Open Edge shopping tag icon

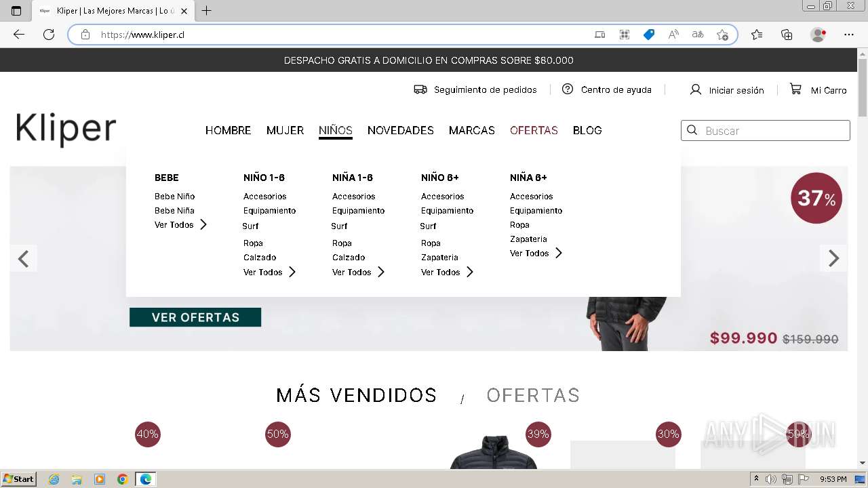click(649, 35)
